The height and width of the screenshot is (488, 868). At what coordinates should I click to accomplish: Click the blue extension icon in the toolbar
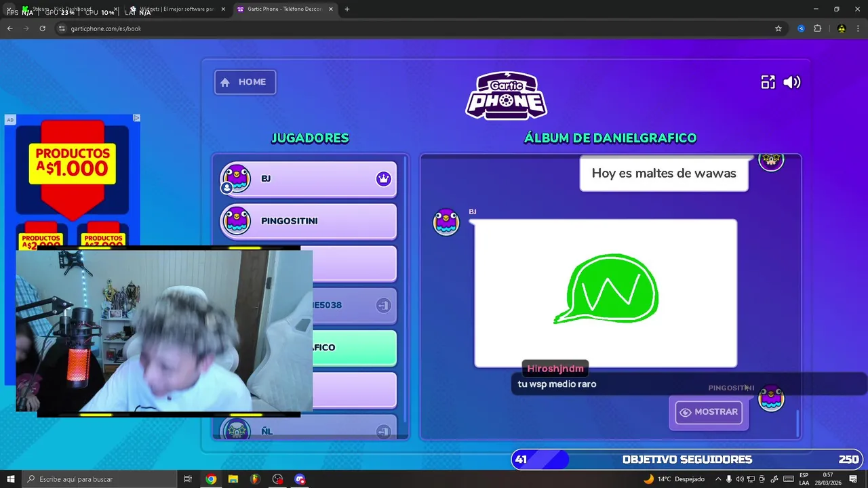[801, 28]
